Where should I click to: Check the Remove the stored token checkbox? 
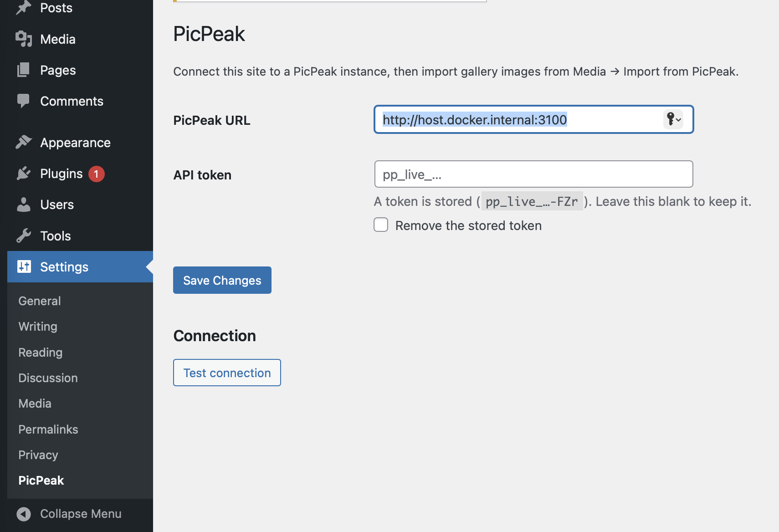[381, 225]
